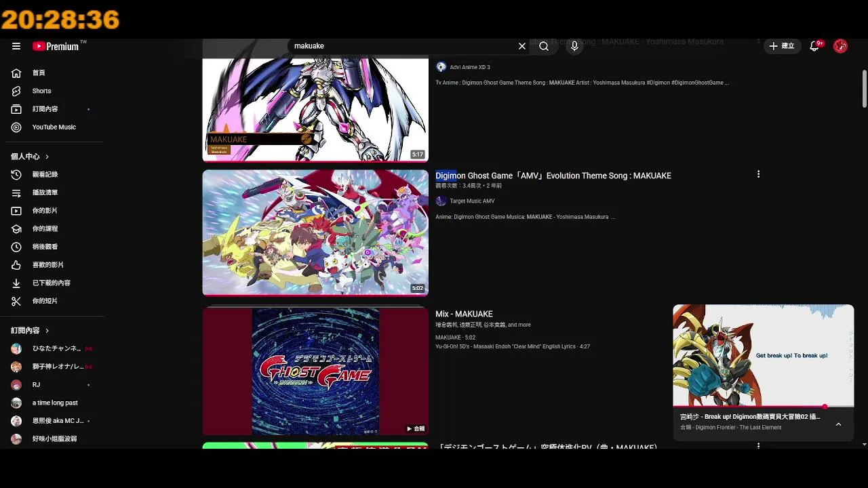This screenshot has height=488, width=868.
Task: Open Digimon Ghost Game AMV title
Action: (x=553, y=176)
